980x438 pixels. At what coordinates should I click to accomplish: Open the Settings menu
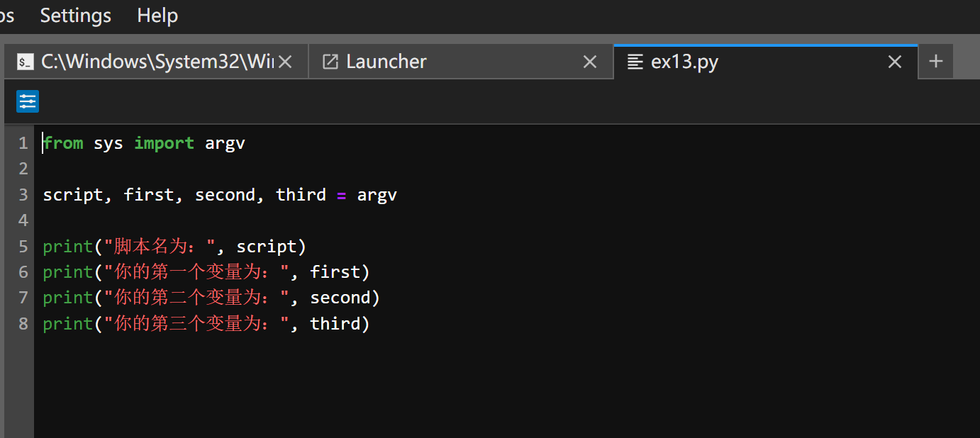76,16
